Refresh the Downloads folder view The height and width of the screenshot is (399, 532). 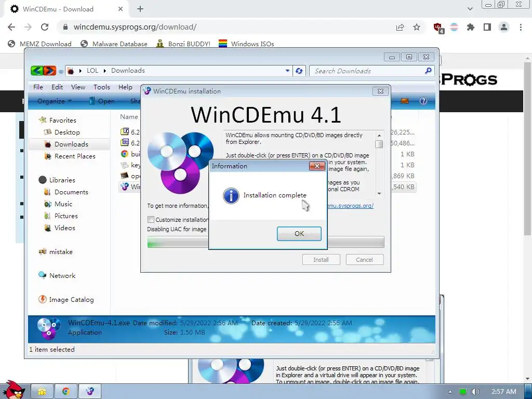pos(299,71)
